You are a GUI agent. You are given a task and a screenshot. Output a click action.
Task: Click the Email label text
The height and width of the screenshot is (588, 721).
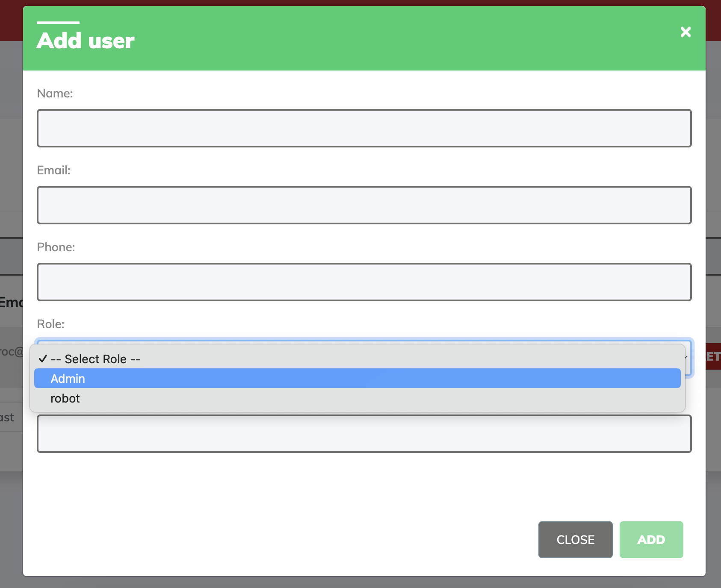[53, 170]
